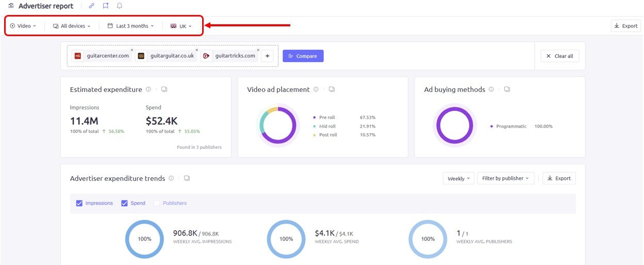This screenshot has width=644, height=265.
Task: Open the Video ad type dropdown
Action: (23, 26)
